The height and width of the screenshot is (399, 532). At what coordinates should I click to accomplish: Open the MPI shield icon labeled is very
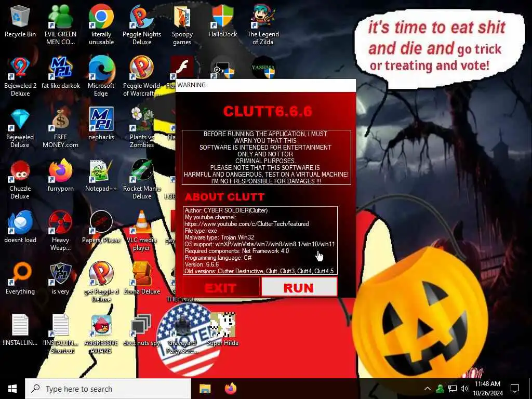click(60, 278)
